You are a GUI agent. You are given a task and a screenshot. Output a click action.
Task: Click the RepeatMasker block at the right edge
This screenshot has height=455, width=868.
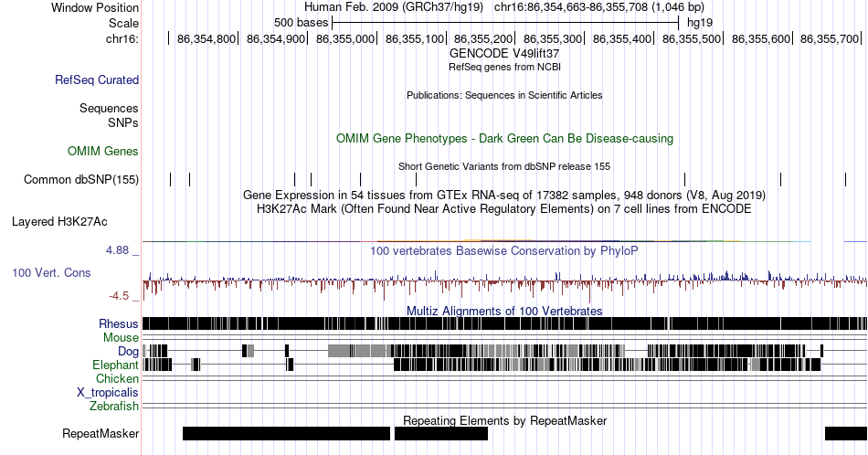846,433
